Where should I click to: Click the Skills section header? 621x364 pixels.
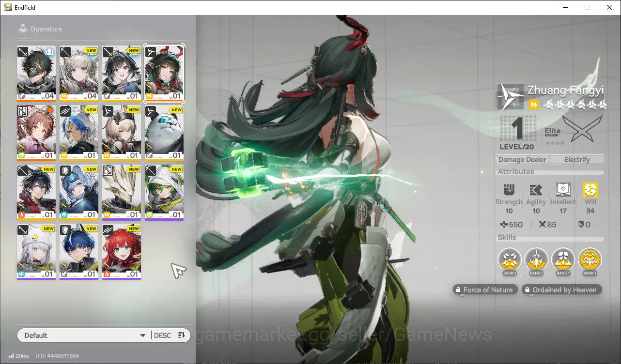coord(507,238)
